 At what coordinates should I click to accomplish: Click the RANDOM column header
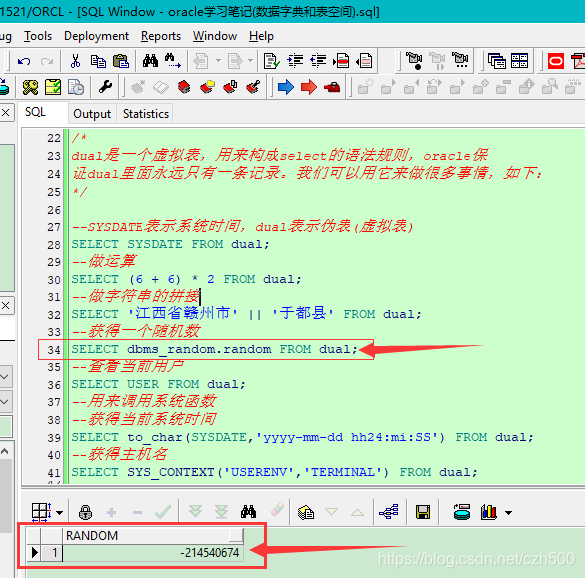(x=153, y=536)
